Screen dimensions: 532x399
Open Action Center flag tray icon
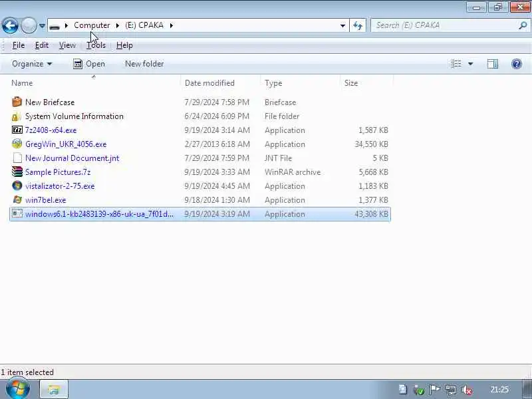435,390
